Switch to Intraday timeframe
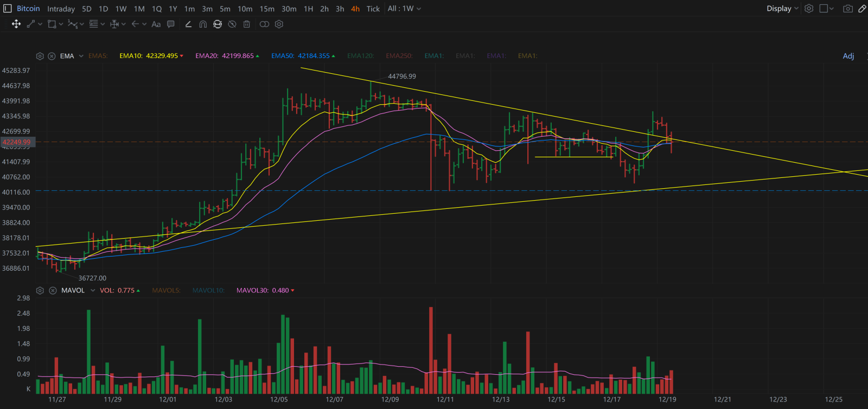The height and width of the screenshot is (409, 868). point(61,9)
